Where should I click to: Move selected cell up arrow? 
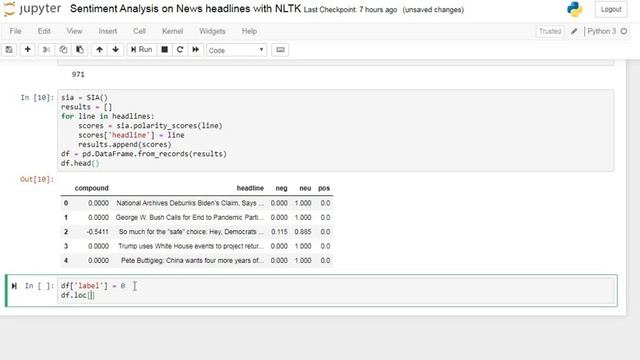(99, 50)
